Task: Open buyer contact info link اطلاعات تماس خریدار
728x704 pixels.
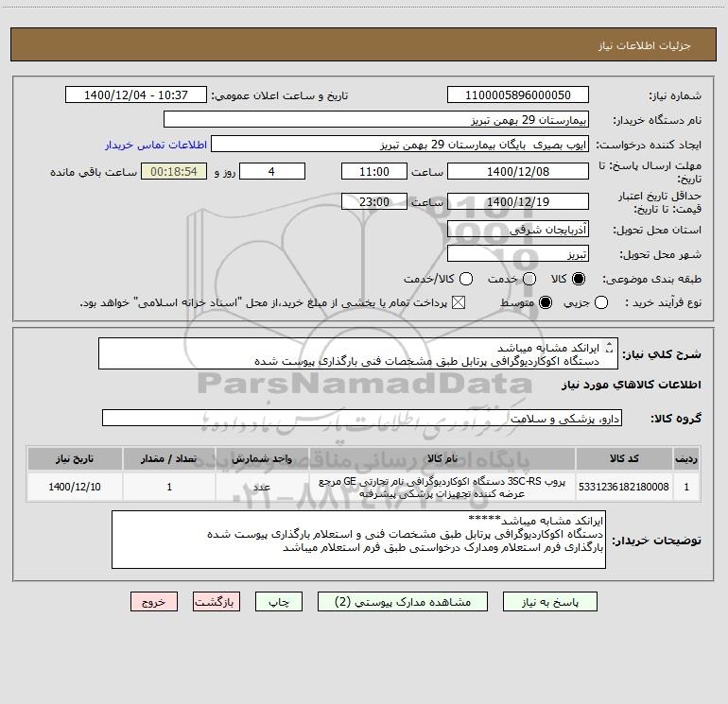Action: pyautogui.click(x=156, y=145)
